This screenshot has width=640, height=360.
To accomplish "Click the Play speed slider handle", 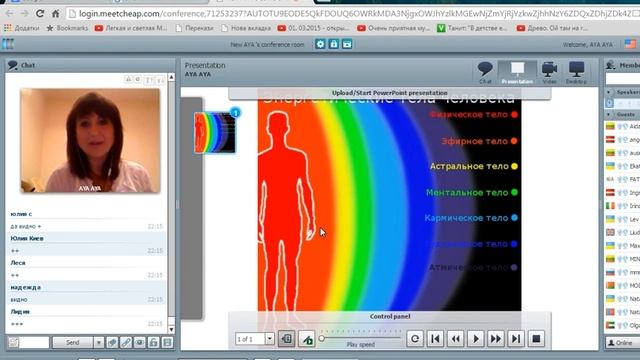I will click(x=322, y=338).
